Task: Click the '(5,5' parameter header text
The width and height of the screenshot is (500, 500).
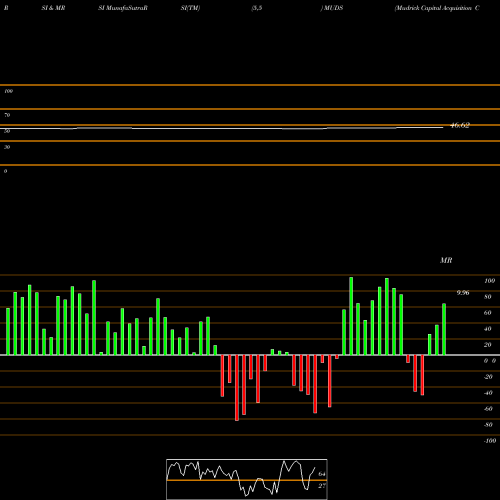Action: [x=257, y=8]
